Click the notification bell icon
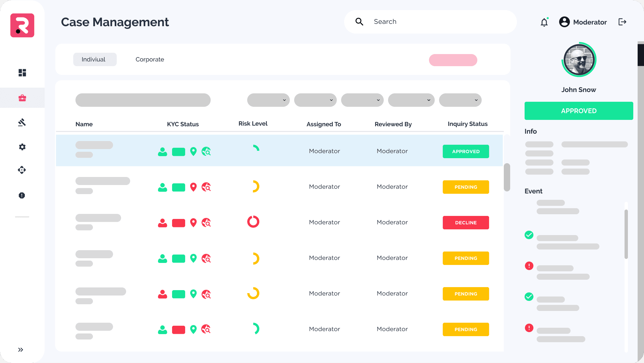This screenshot has height=363, width=644. 544,22
